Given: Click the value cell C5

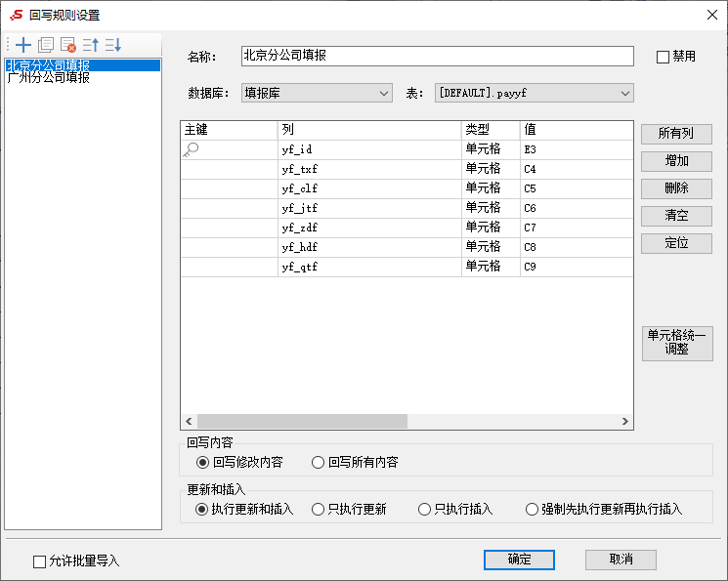Looking at the screenshot, I should (x=577, y=188).
